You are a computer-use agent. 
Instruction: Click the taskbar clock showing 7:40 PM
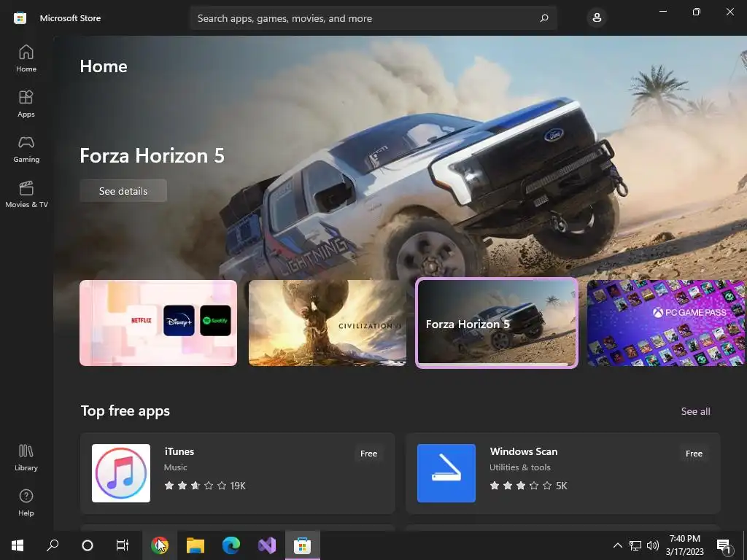pos(684,545)
